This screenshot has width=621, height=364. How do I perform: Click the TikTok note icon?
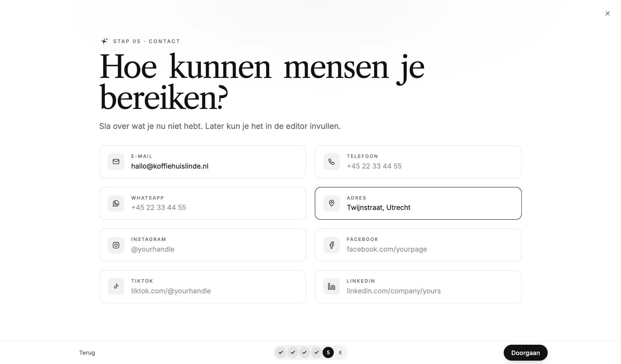coord(116,286)
